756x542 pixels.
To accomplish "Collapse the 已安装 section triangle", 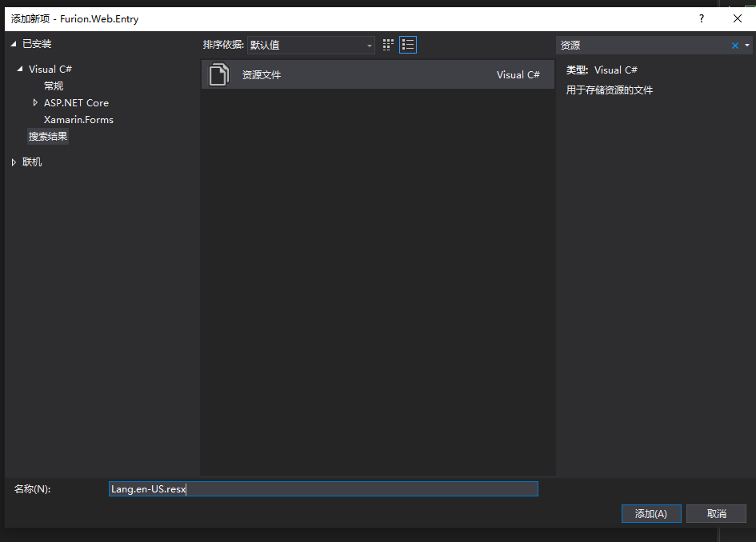I will click(14, 44).
